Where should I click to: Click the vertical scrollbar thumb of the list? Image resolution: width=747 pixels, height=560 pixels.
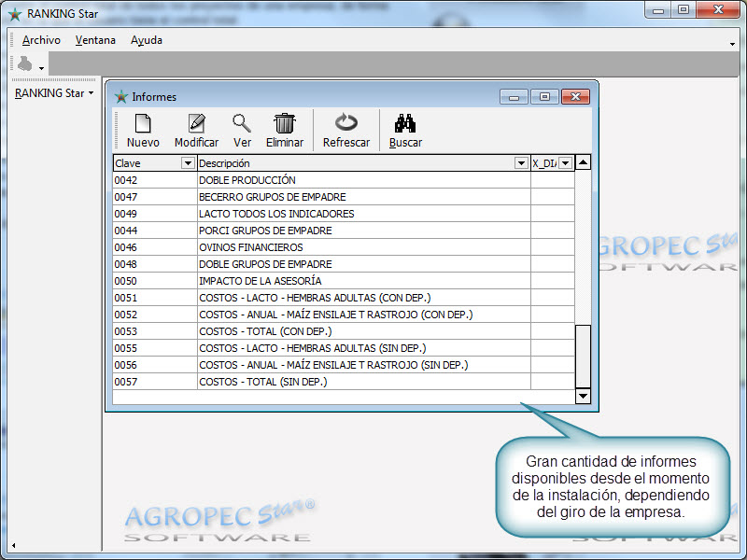pyautogui.click(x=583, y=357)
